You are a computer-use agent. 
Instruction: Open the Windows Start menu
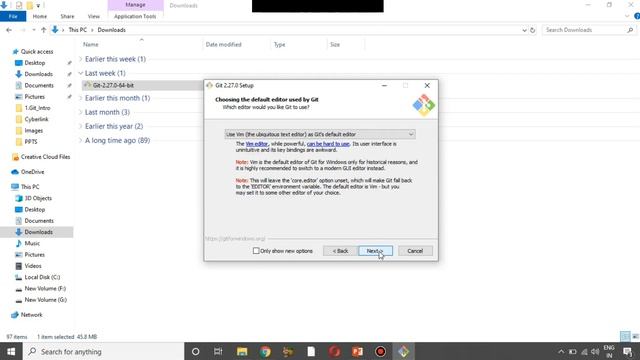coord(11,351)
